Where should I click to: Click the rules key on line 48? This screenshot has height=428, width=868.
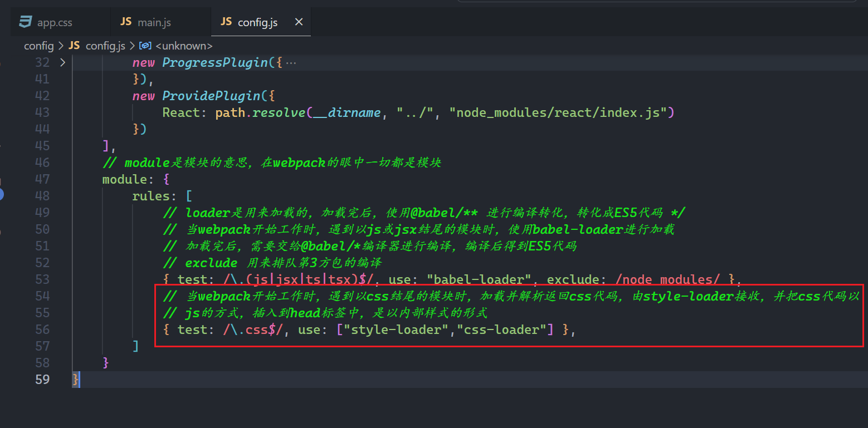pyautogui.click(x=150, y=196)
